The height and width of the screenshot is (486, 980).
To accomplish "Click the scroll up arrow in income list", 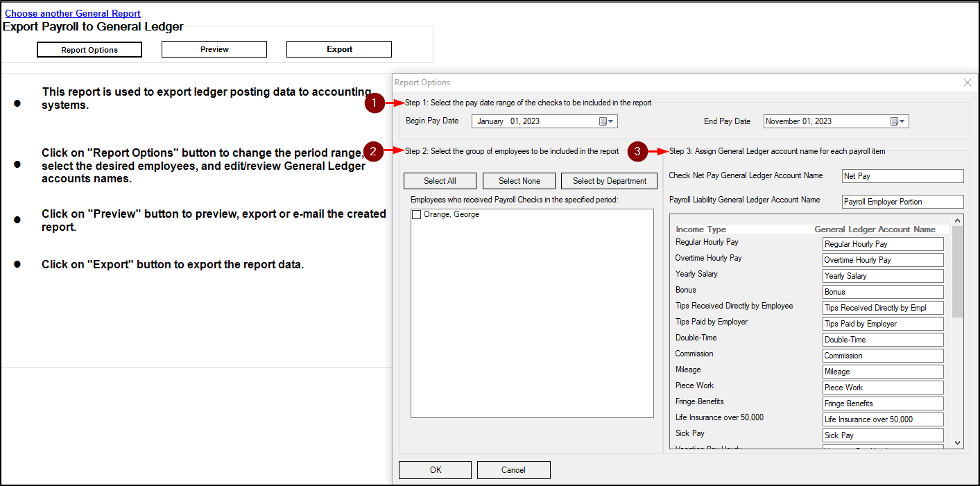I will click(x=958, y=220).
